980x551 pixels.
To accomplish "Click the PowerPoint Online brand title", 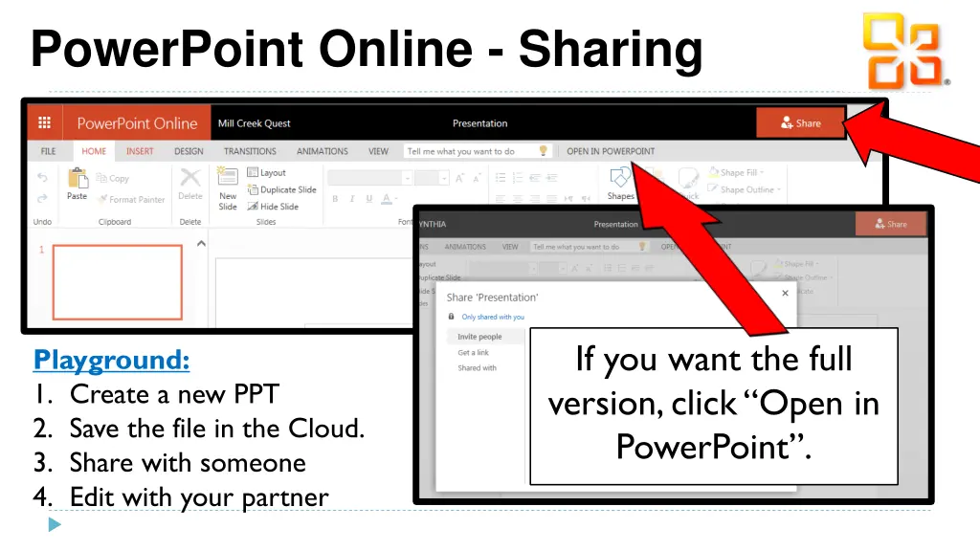I will click(137, 123).
